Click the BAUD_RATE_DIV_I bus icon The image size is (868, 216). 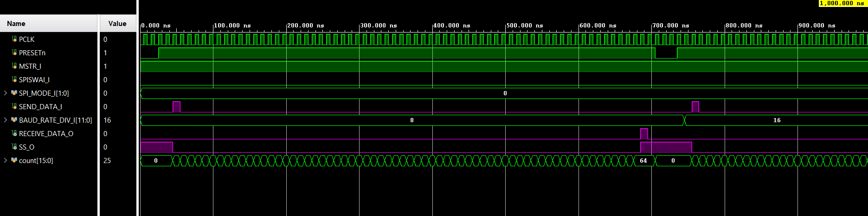(x=14, y=120)
